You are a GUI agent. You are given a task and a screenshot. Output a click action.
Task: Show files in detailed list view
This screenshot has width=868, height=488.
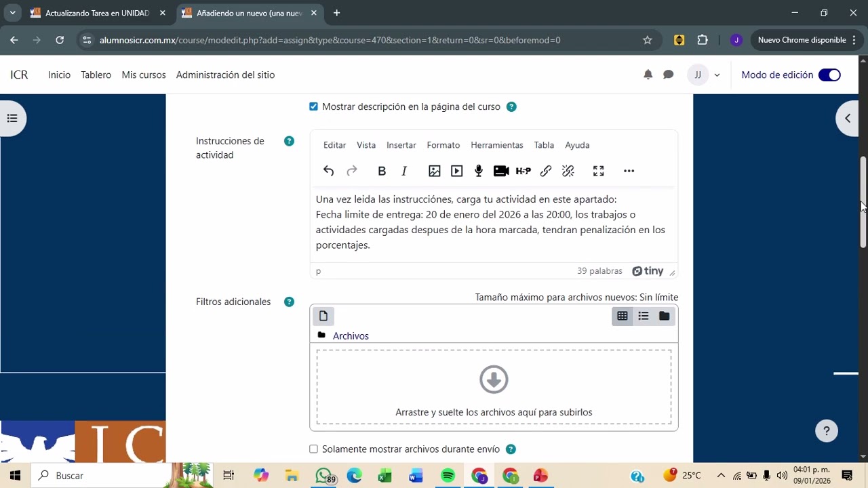pos(644,316)
